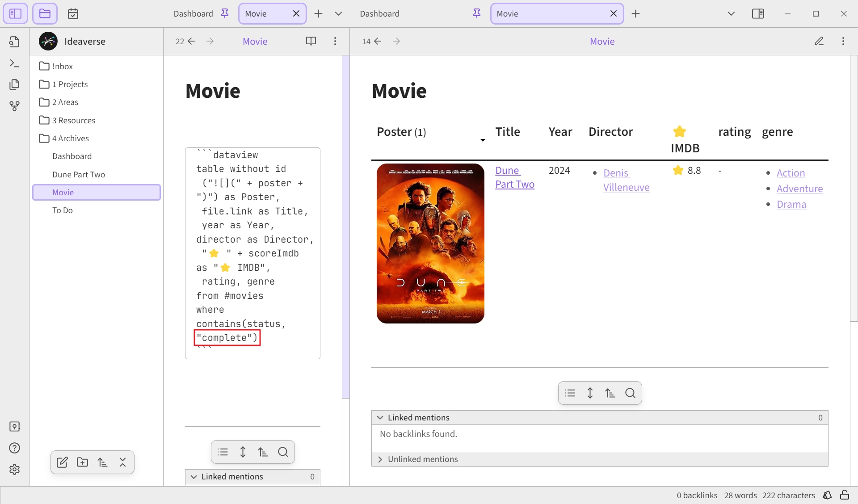Toggle the left sidebar icon
The height and width of the screenshot is (504, 858).
click(x=15, y=14)
